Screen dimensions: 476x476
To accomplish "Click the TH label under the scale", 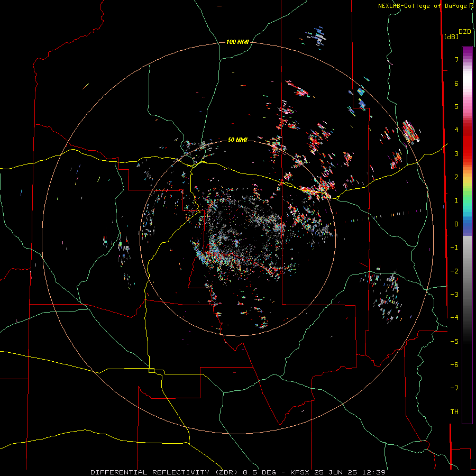I will pyautogui.click(x=454, y=412).
